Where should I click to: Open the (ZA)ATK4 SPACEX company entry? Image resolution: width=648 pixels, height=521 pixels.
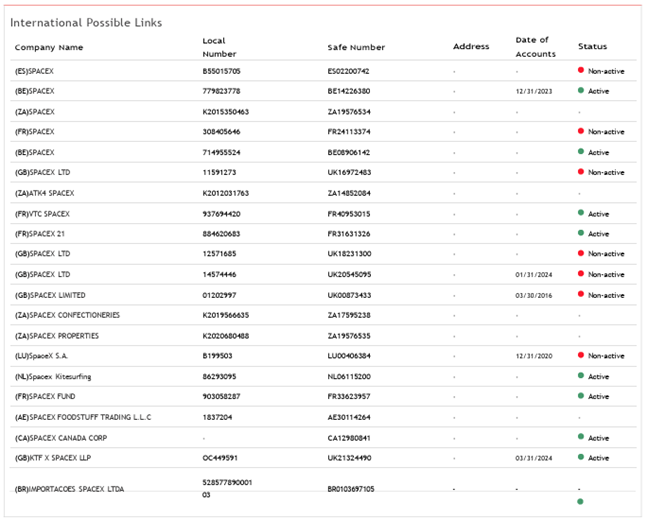pyautogui.click(x=45, y=193)
